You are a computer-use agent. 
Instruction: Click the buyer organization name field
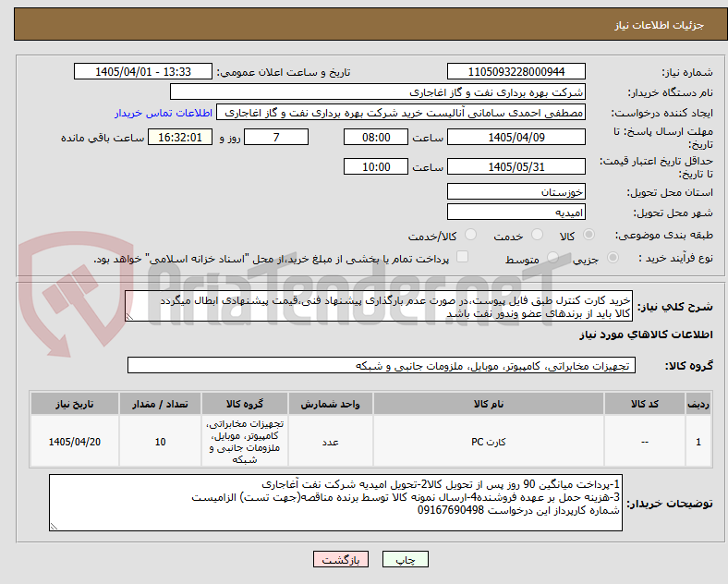378,91
